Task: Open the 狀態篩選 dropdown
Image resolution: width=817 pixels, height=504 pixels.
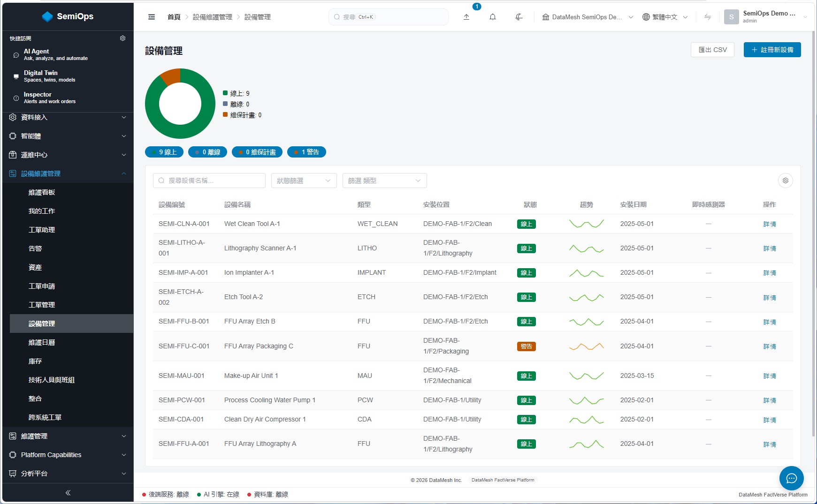Action: coord(304,181)
